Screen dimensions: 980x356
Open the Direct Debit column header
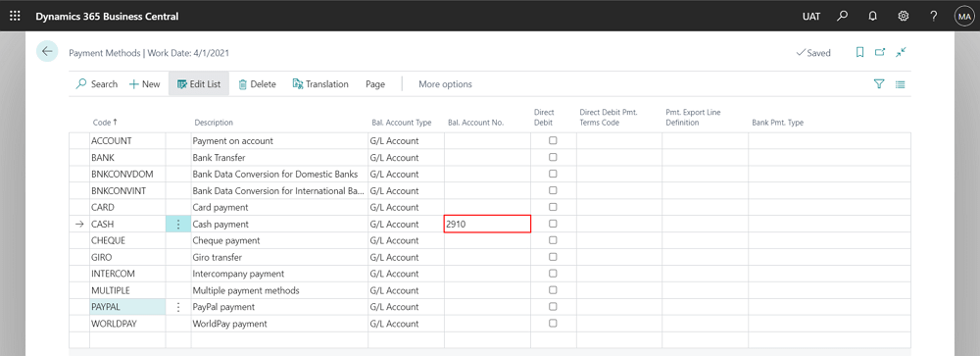pos(544,118)
